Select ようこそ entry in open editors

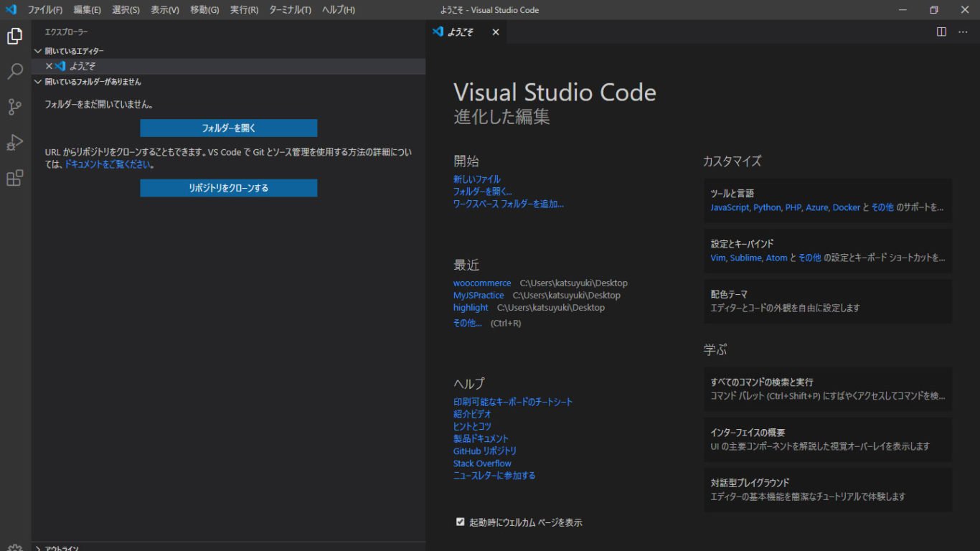pos(228,66)
